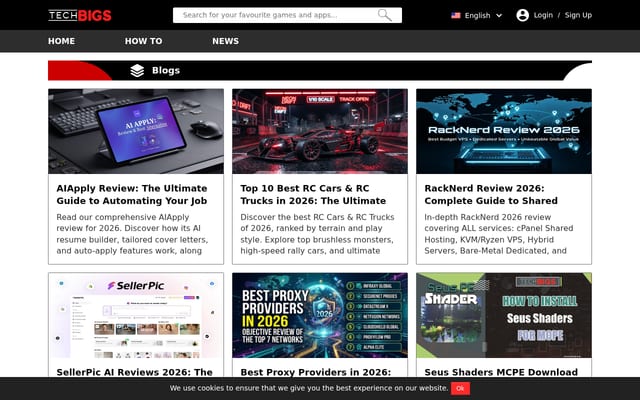Screen dimensions: 640x400
Task: Click the AIApply description starting "Read our comprehensive"
Action: [x=132, y=234]
